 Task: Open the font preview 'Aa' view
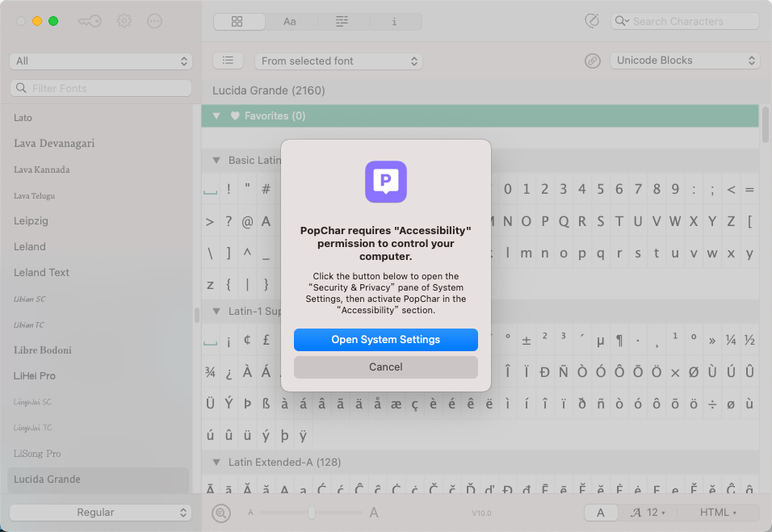[290, 21]
